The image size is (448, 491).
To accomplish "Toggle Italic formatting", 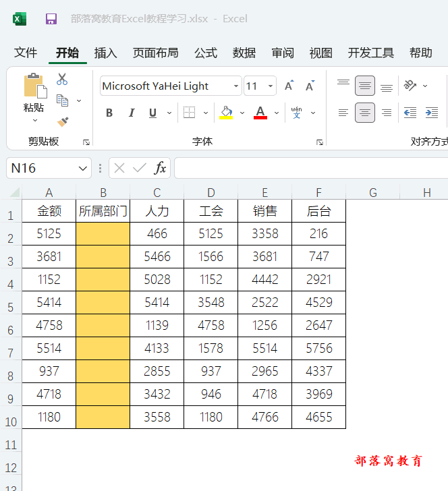I will [x=132, y=113].
